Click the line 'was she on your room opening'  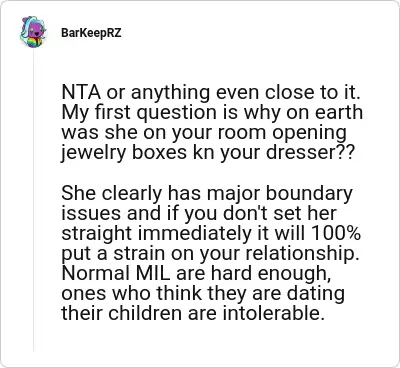pos(204,133)
